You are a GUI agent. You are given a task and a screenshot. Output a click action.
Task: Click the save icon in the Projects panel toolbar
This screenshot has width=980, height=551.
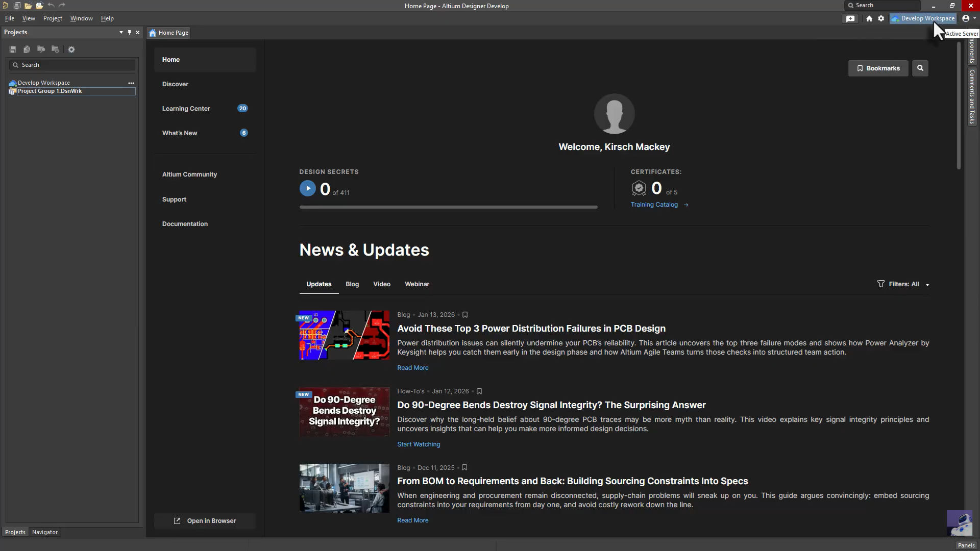click(x=13, y=49)
